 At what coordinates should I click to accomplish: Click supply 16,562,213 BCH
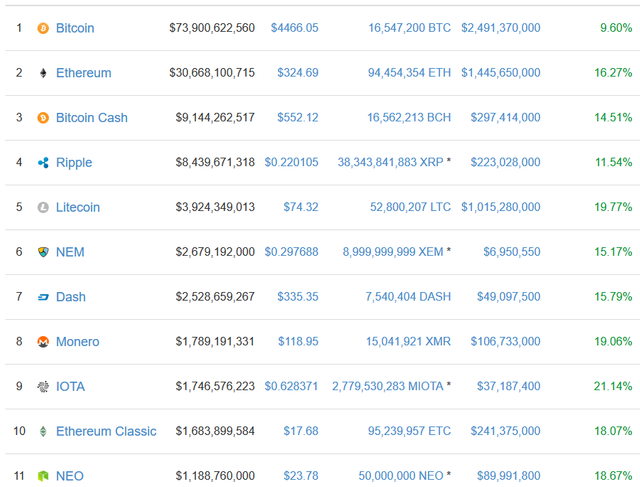click(409, 118)
